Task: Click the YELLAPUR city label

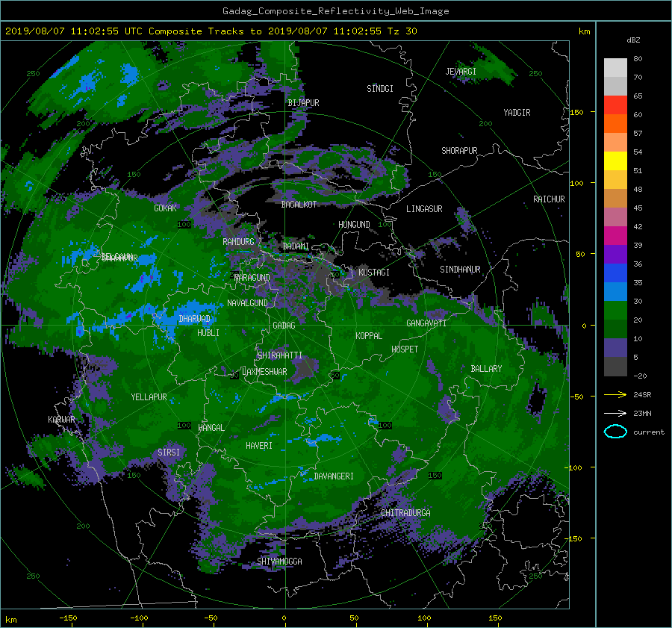Action: point(149,397)
